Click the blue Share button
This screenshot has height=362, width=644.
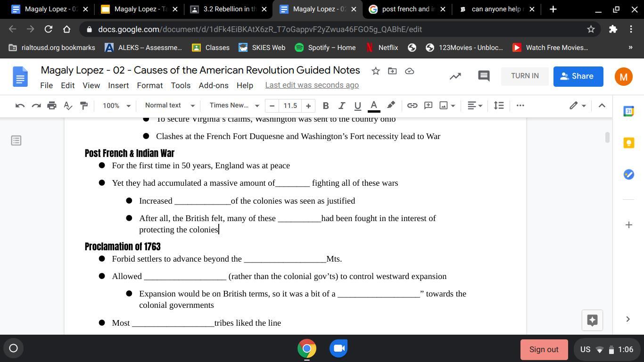pyautogui.click(x=578, y=76)
